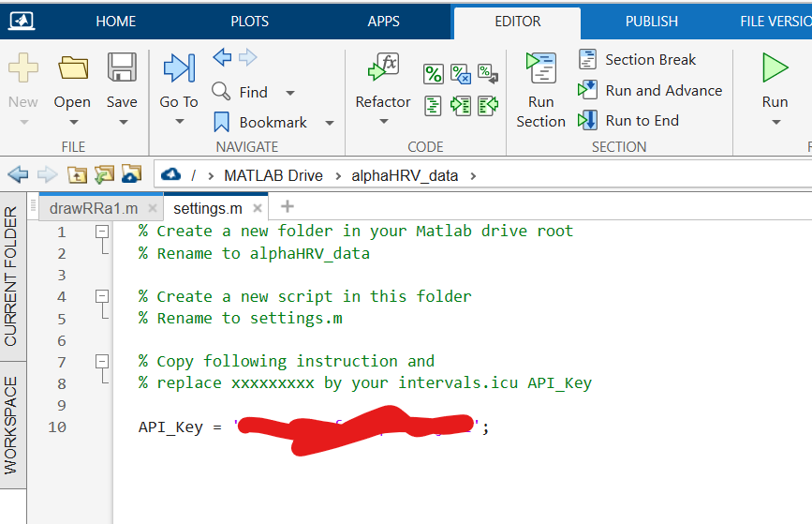This screenshot has height=524, width=812.
Task: Click the Wrap Comments icon
Action: coord(488,74)
